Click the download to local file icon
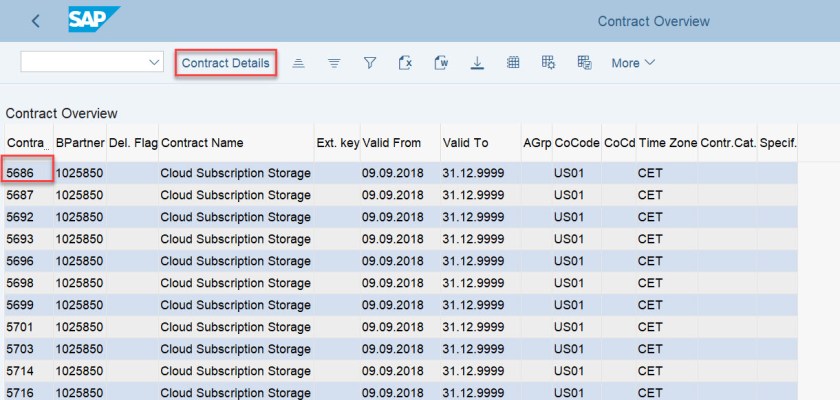Viewport: 840px width, 400px height. click(x=477, y=63)
